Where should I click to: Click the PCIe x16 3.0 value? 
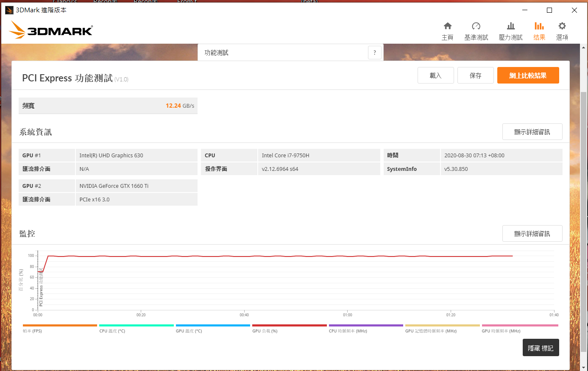point(94,200)
